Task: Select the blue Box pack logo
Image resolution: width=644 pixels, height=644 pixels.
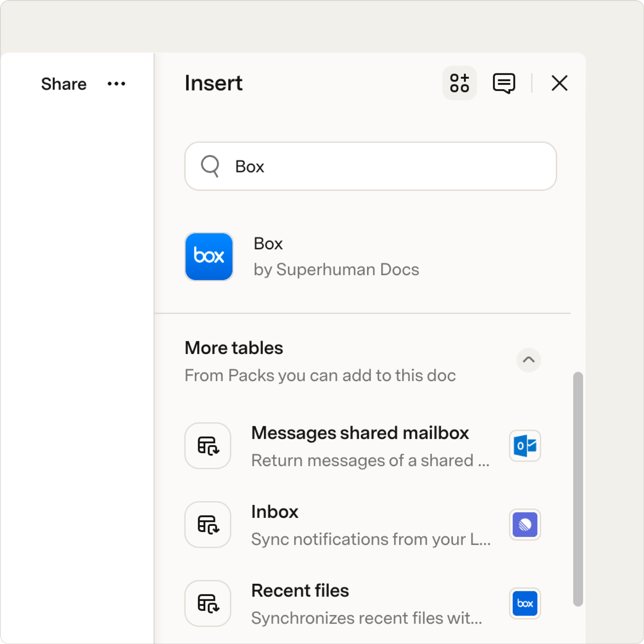Action: (209, 256)
